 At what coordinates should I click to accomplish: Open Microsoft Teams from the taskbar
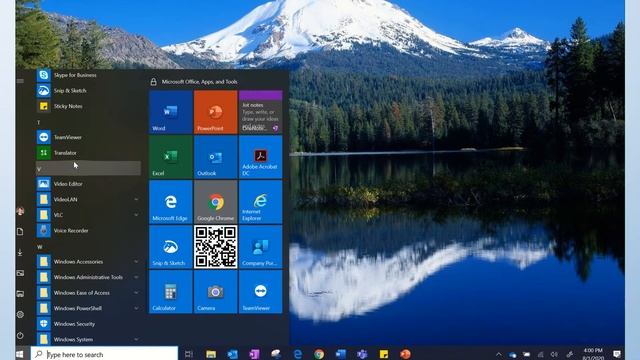click(362, 354)
